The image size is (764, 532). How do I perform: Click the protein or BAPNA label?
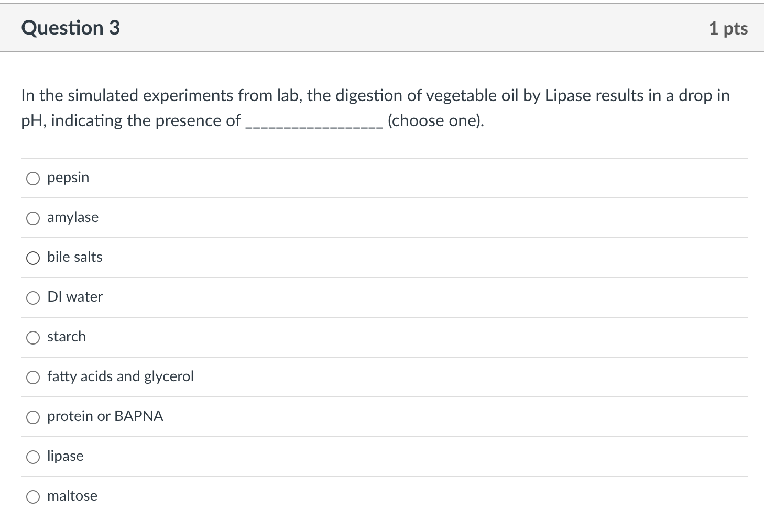point(105,416)
